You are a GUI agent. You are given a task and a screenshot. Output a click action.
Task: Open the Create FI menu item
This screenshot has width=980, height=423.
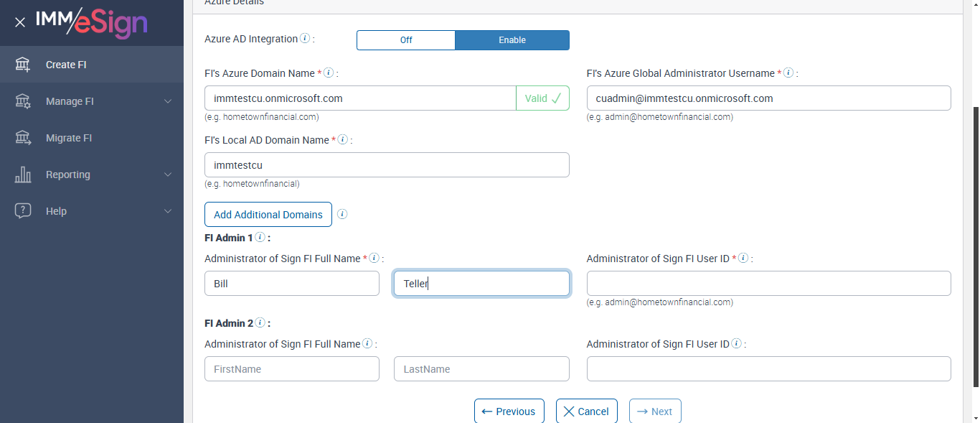[x=66, y=65]
